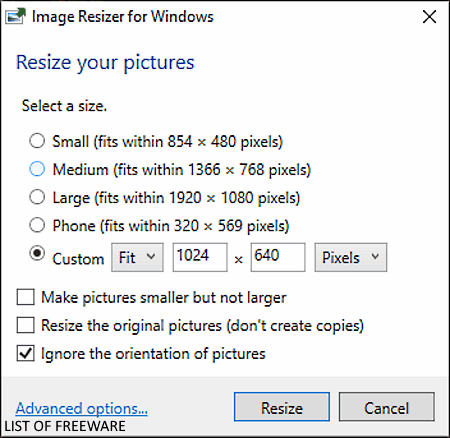Uncheck Ignore the orientation of pictures

point(25,353)
